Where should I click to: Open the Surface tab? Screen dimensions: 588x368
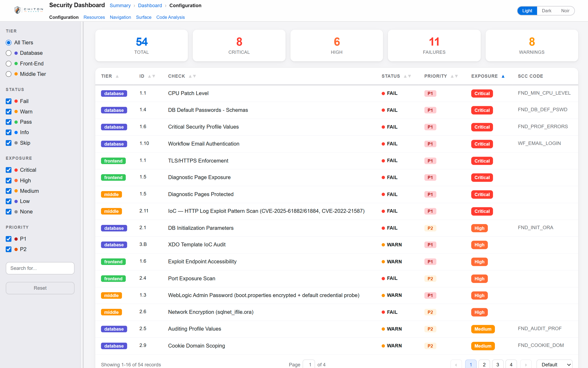tap(144, 17)
